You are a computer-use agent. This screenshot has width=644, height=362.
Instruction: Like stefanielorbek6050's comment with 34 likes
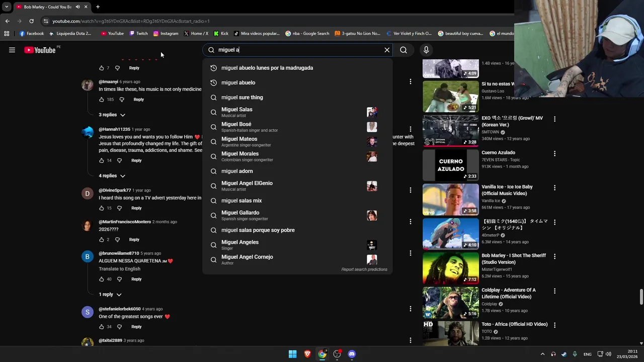[101, 327]
